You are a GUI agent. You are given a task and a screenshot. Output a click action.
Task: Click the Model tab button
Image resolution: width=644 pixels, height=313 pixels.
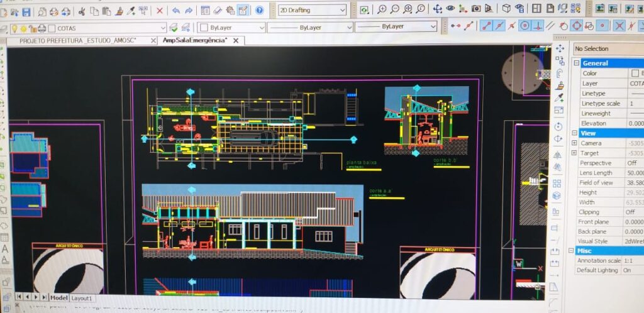[58, 297]
